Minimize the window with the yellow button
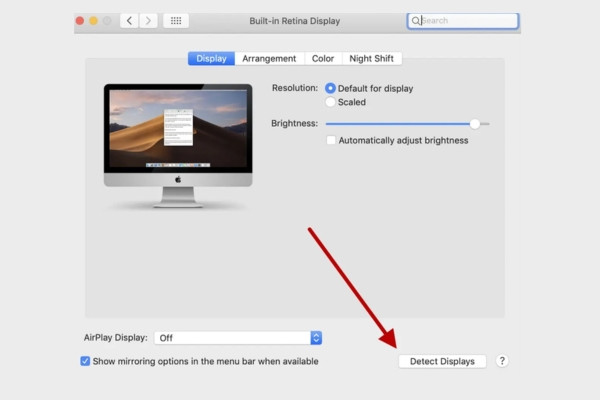 93,21
